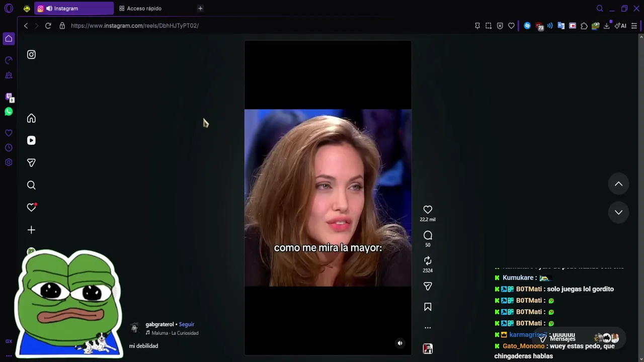Open the reel's comments
Image resolution: width=644 pixels, height=362 pixels.
pyautogui.click(x=428, y=235)
